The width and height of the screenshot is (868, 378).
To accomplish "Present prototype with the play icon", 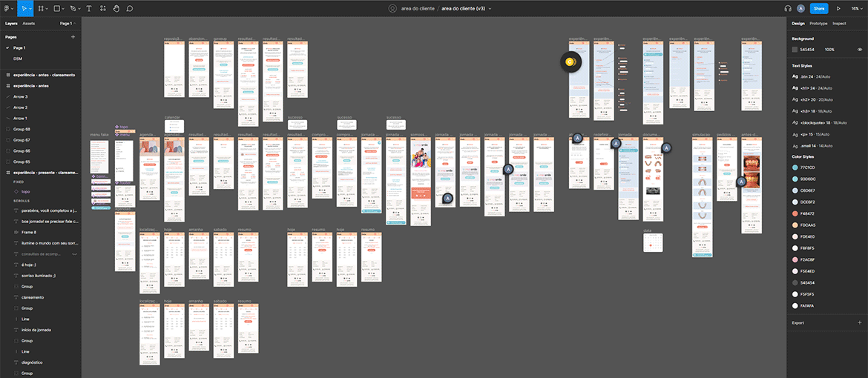I will [x=838, y=8].
